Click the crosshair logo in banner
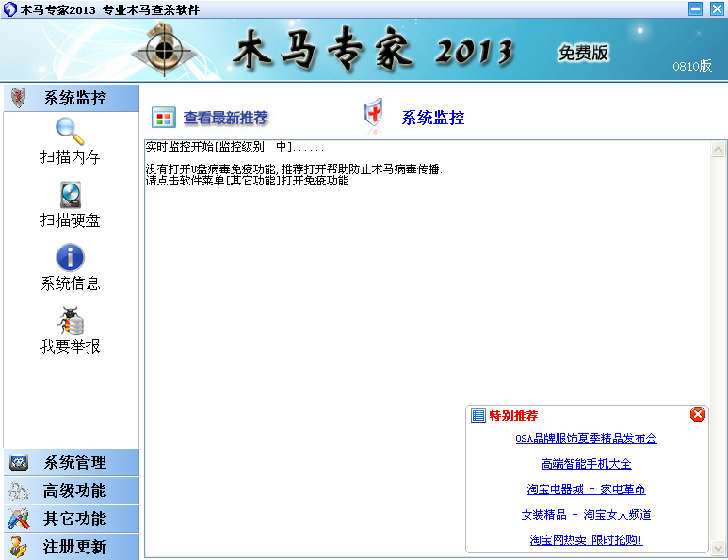 pyautogui.click(x=166, y=49)
